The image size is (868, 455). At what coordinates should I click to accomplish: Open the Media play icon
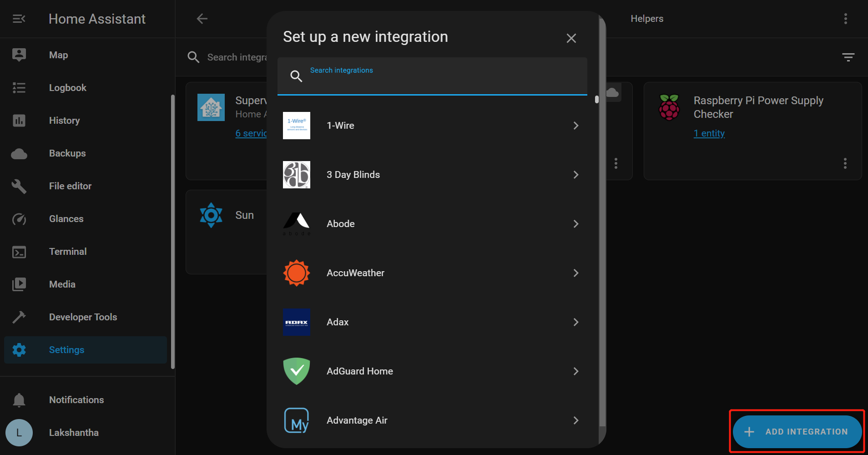(x=19, y=284)
